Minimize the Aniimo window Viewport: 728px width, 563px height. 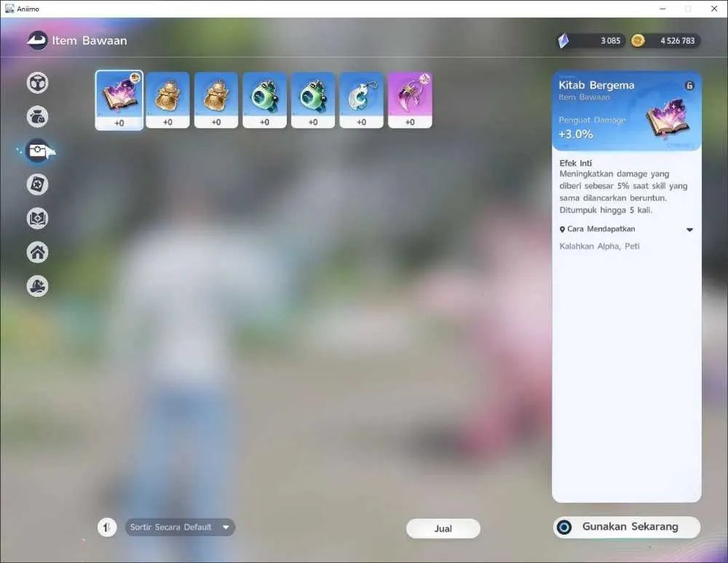pyautogui.click(x=662, y=9)
